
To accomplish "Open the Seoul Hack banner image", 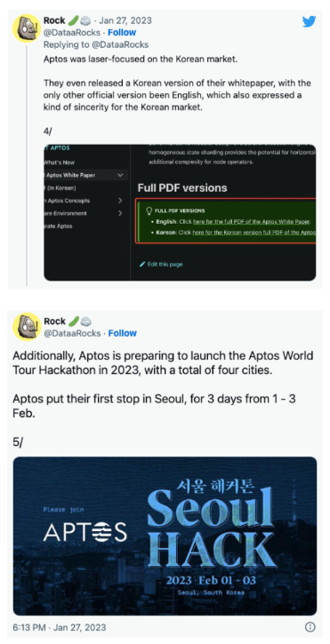I will coord(165,536).
